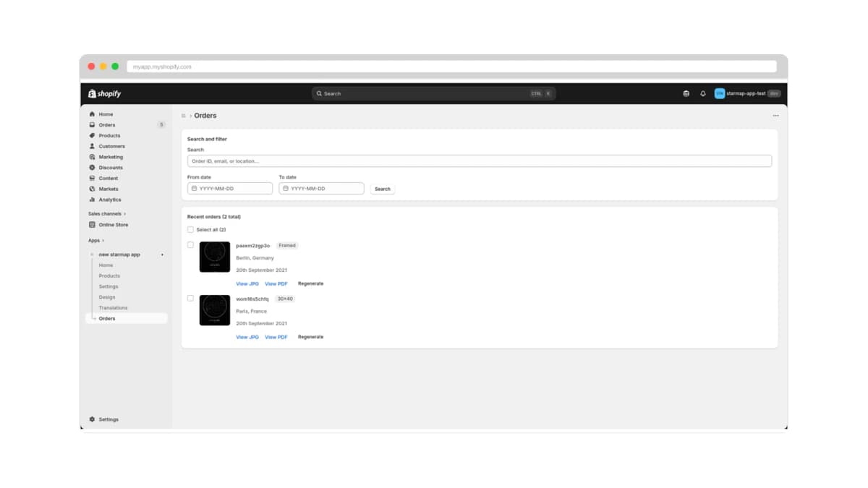Click the Shopify logo in the header
This screenshot has width=868, height=488.
coord(104,93)
